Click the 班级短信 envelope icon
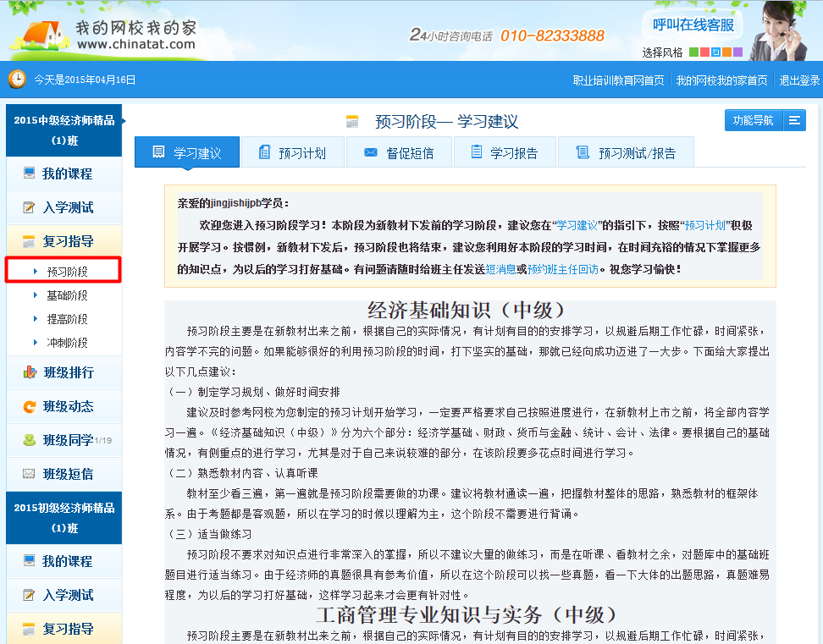 pyautogui.click(x=29, y=474)
